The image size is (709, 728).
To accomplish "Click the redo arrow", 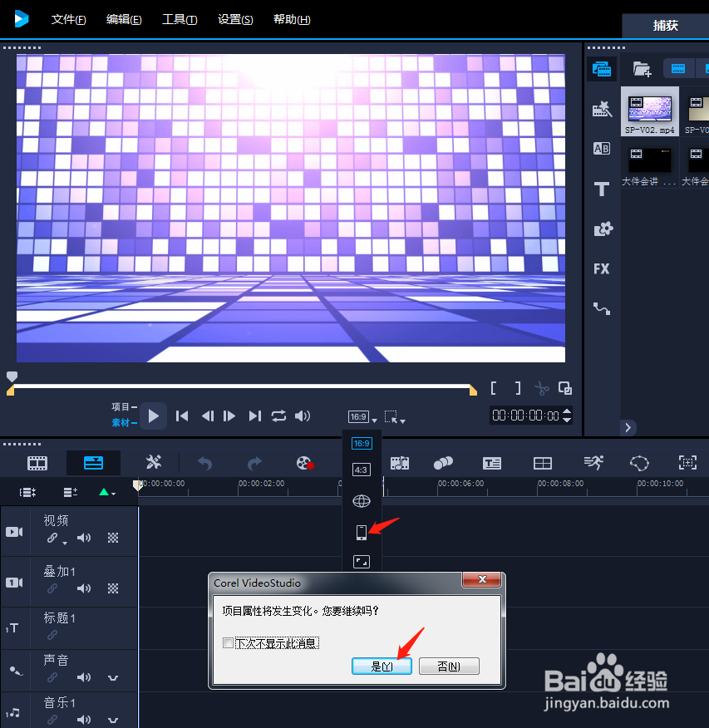I will tap(254, 463).
